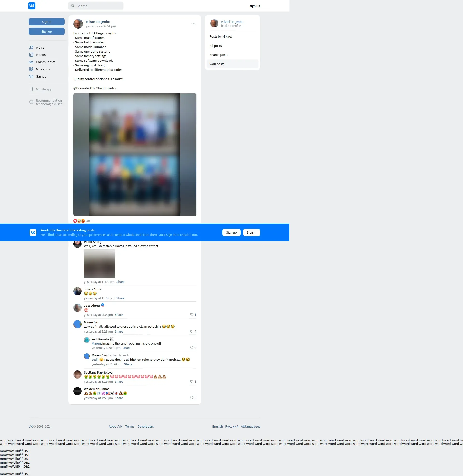Open the Videos sidebar icon
The image size is (463, 476).
click(31, 55)
